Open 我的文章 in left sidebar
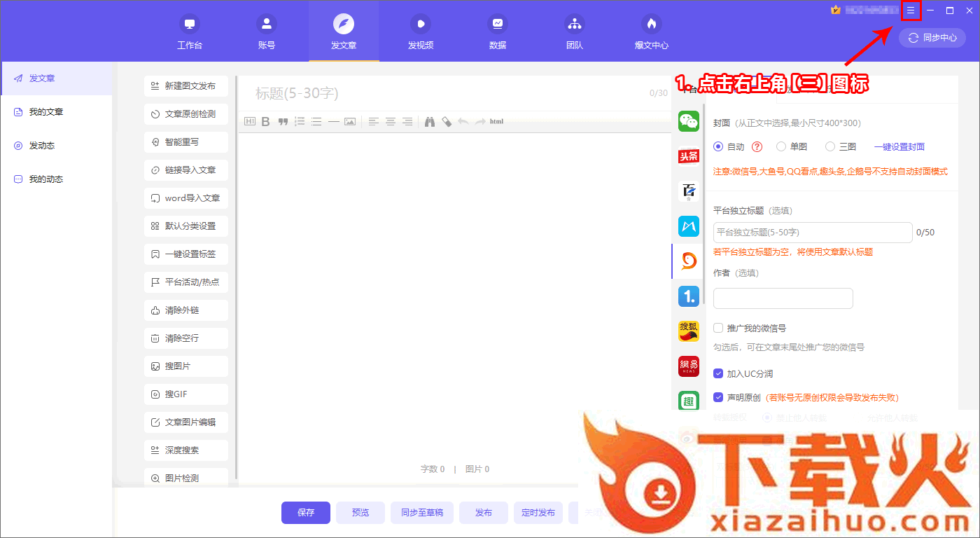Viewport: 980px width, 538px height. [46, 112]
